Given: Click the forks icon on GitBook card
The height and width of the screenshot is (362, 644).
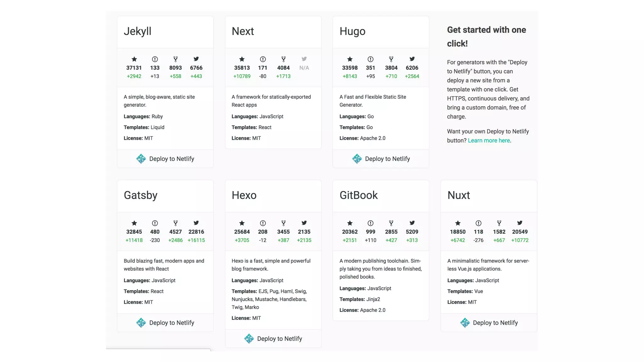Looking at the screenshot, I should pyautogui.click(x=391, y=223).
